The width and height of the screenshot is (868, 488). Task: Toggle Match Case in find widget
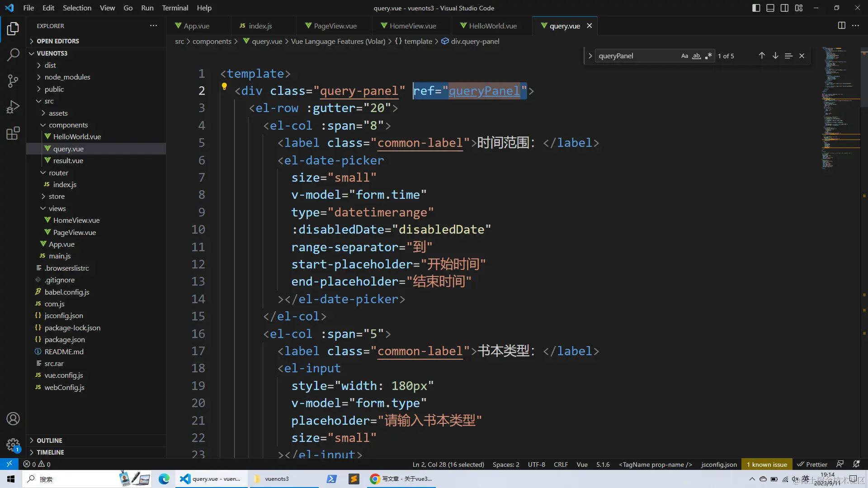pyautogui.click(x=684, y=56)
